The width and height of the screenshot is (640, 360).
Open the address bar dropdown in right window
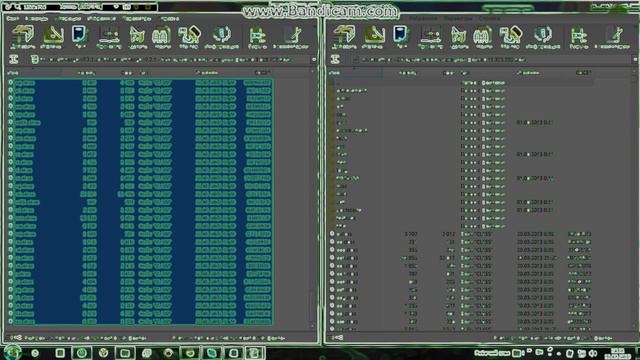pos(636,60)
